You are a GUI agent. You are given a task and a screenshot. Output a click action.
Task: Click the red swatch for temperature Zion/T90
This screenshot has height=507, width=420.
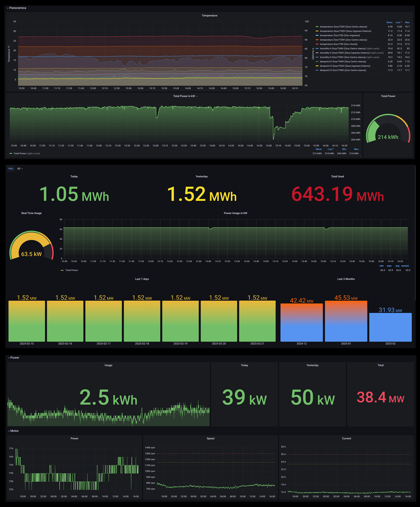click(317, 44)
